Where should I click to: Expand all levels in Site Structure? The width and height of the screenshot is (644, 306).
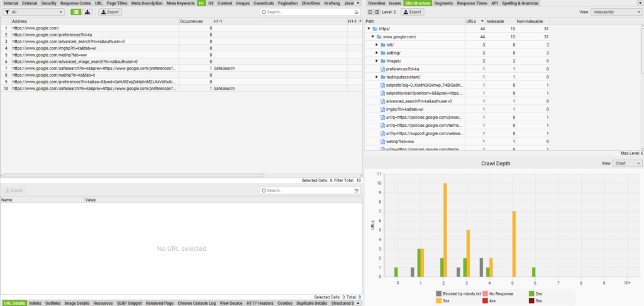(377, 13)
